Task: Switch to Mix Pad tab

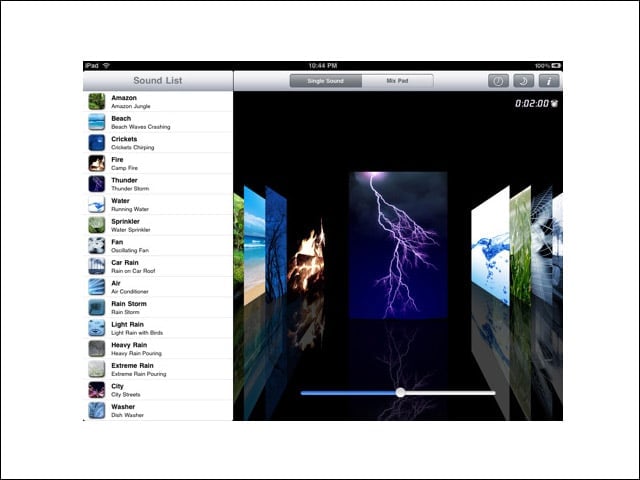Action: click(x=398, y=81)
